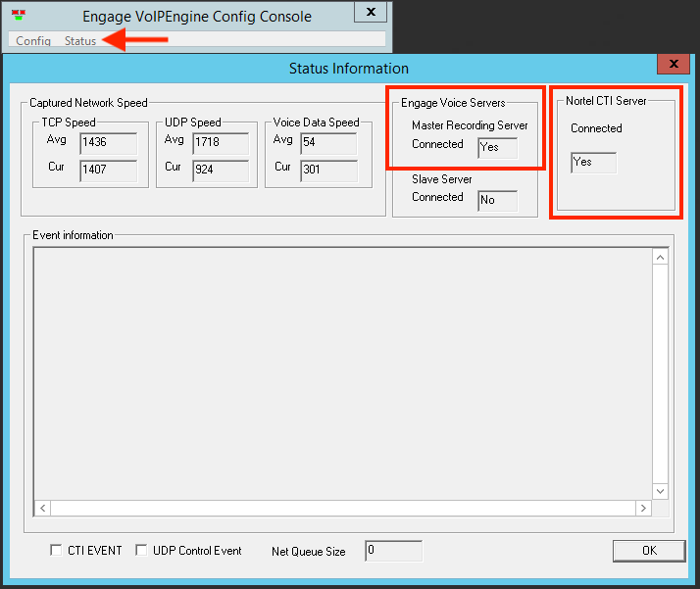Click the 'Slave Server' label
Screen dimensions: 700x589
[x=441, y=179]
